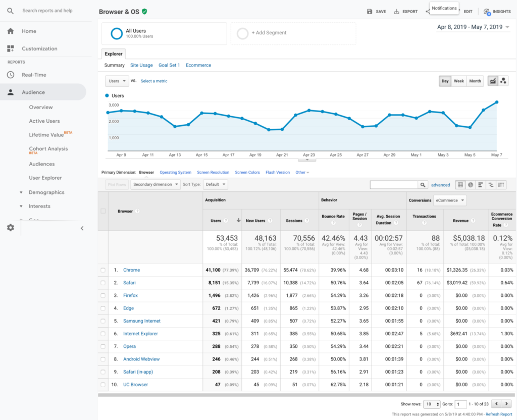Click the Export download icon
517x420 pixels.
[396, 12]
